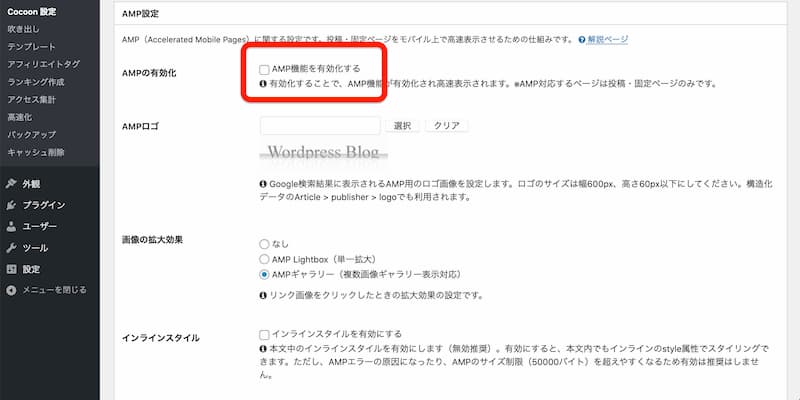This screenshot has height=400, width=800.
Task: Open アクセス集計 submenu
Action: [32, 99]
